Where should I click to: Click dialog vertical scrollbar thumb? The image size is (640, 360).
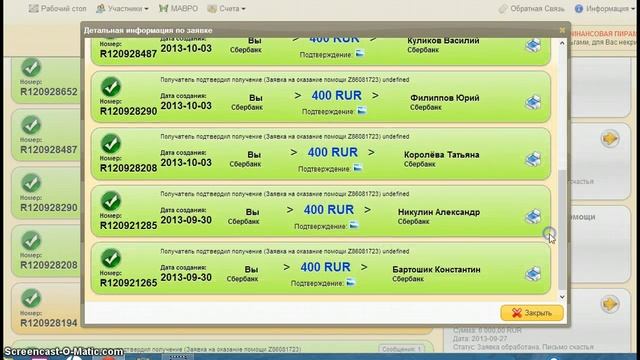pos(562,230)
